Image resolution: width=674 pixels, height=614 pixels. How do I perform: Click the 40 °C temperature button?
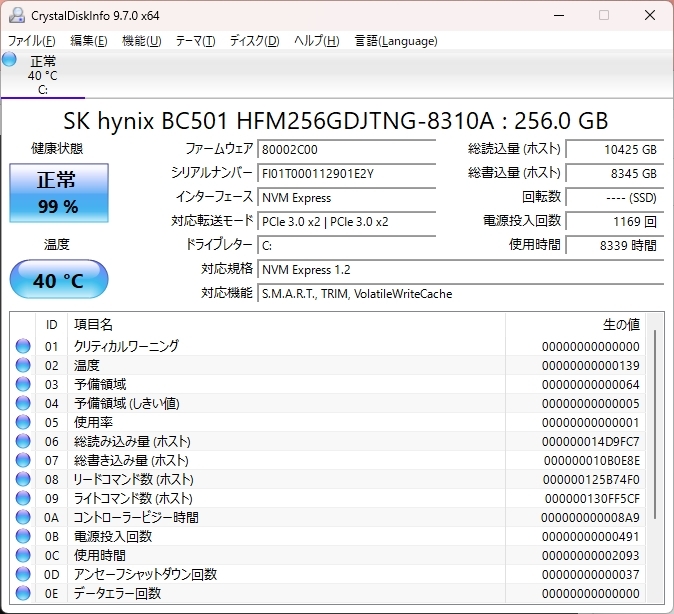59,279
